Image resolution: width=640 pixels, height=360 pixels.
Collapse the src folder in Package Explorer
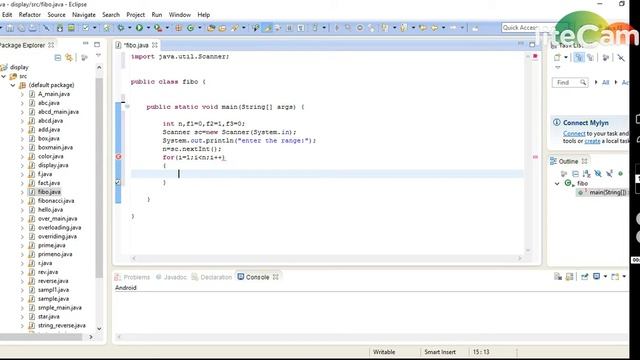pos(4,76)
